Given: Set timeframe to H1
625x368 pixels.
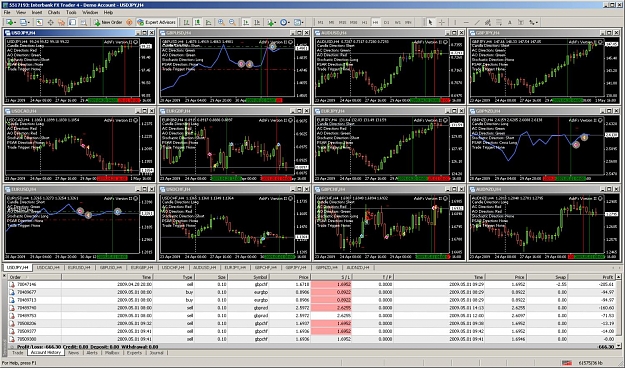Looking at the screenshot, I should [364, 22].
